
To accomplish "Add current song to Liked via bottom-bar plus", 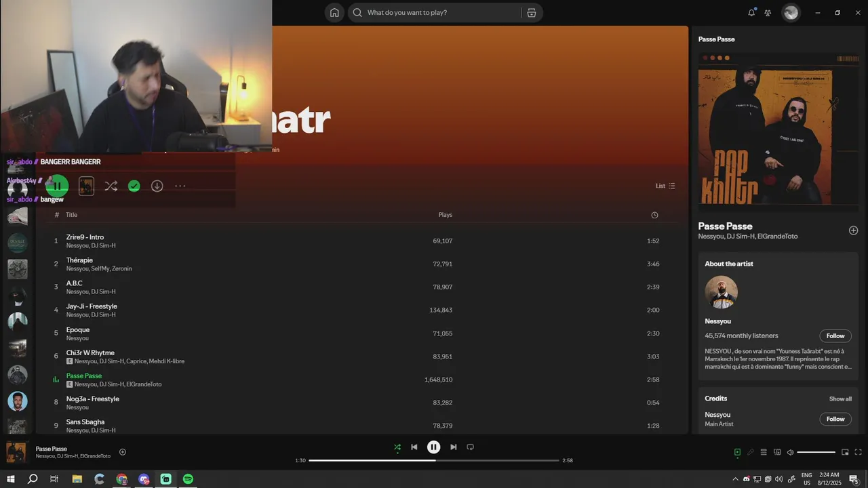I will [x=123, y=452].
